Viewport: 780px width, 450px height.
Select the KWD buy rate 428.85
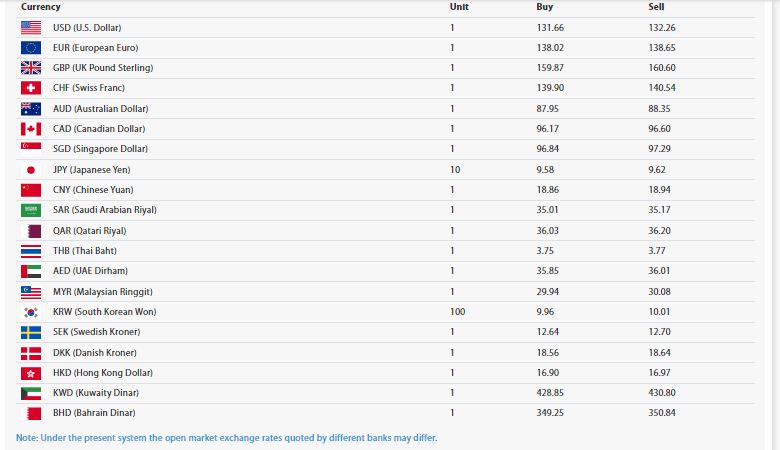[x=550, y=393]
